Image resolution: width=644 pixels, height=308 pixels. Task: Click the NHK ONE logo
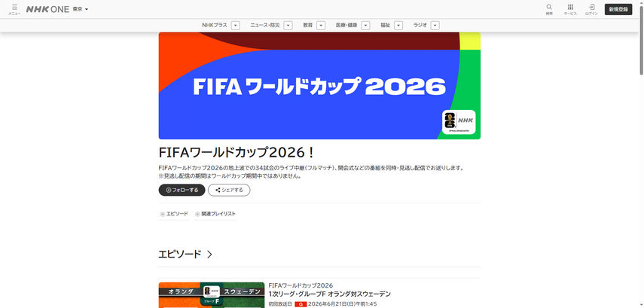(x=47, y=9)
